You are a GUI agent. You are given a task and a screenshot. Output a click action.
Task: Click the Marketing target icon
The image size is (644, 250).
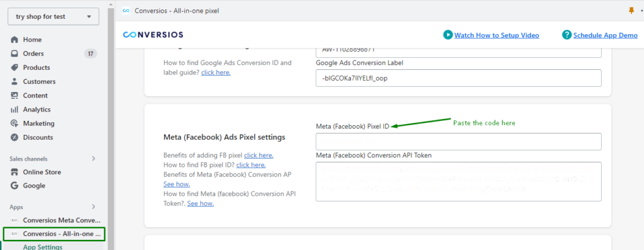(x=14, y=123)
